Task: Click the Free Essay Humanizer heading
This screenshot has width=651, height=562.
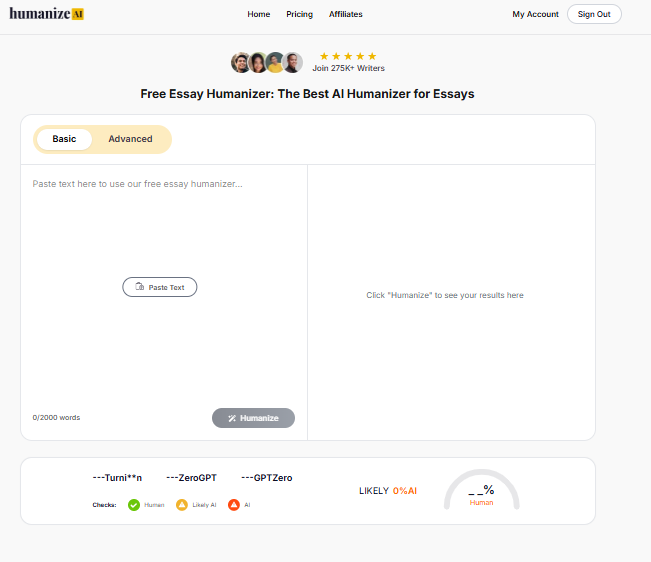Action: 307,94
